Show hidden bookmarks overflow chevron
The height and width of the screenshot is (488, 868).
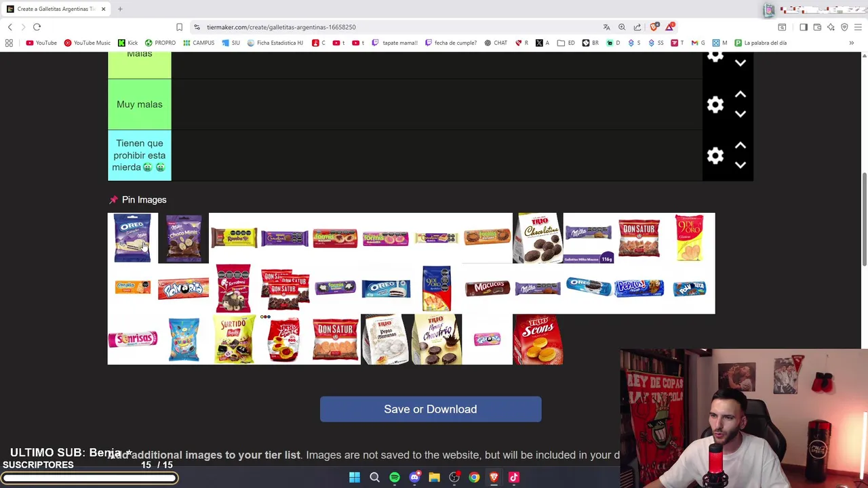pyautogui.click(x=851, y=43)
